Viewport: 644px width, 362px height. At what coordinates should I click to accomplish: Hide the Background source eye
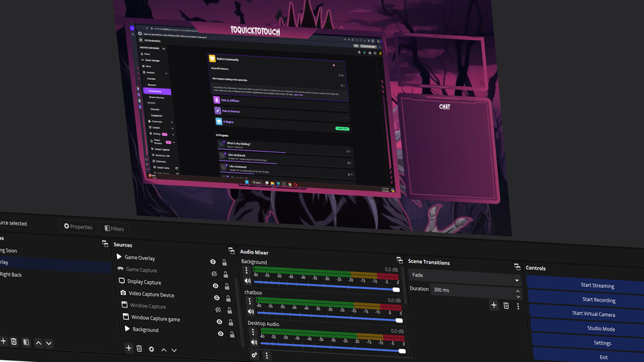(221, 334)
